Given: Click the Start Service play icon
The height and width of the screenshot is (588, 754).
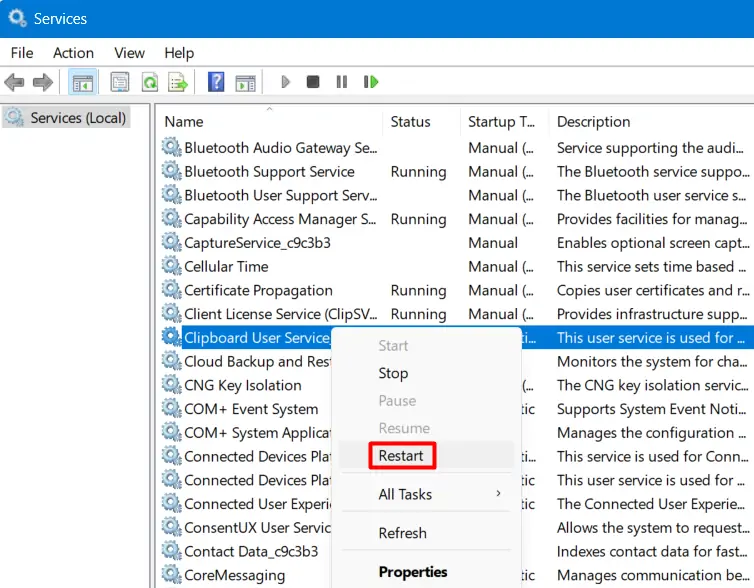Looking at the screenshot, I should (x=285, y=82).
